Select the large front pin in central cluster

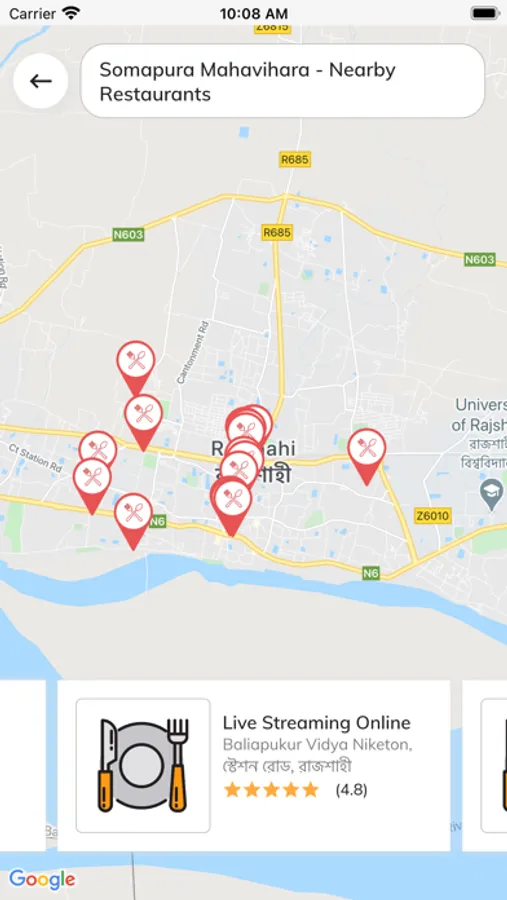point(231,507)
